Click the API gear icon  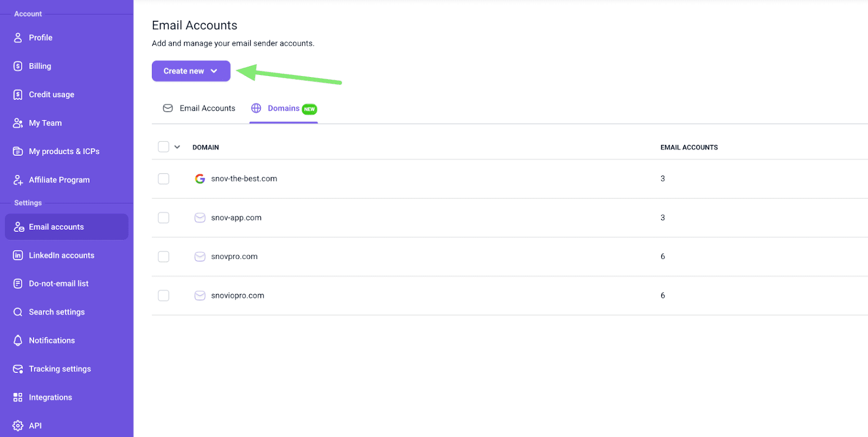click(x=18, y=426)
